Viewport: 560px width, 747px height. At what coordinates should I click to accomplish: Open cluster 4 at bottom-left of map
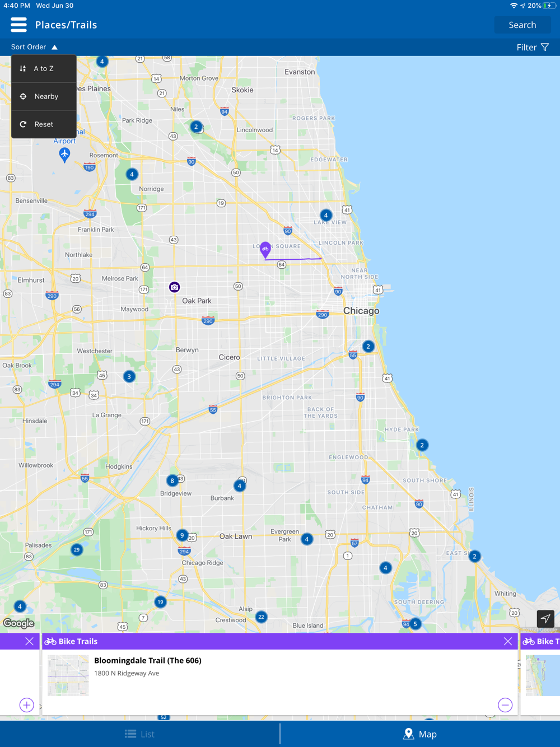20,606
